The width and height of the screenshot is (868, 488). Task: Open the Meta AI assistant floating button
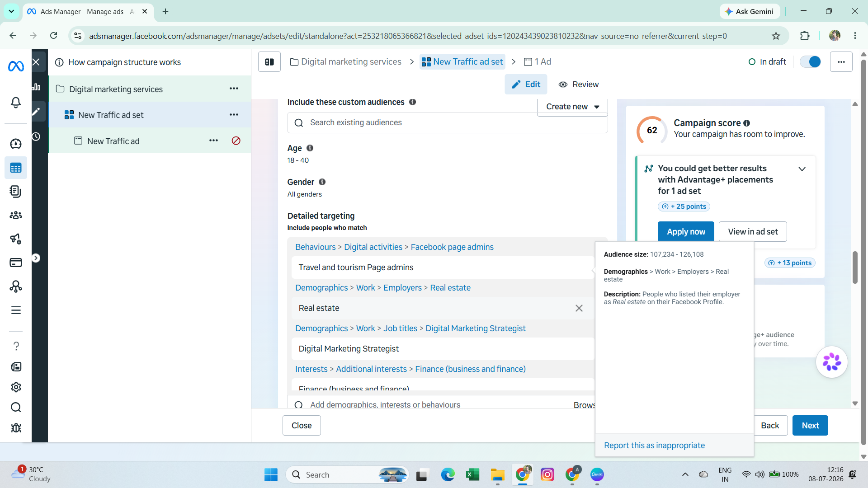point(832,362)
